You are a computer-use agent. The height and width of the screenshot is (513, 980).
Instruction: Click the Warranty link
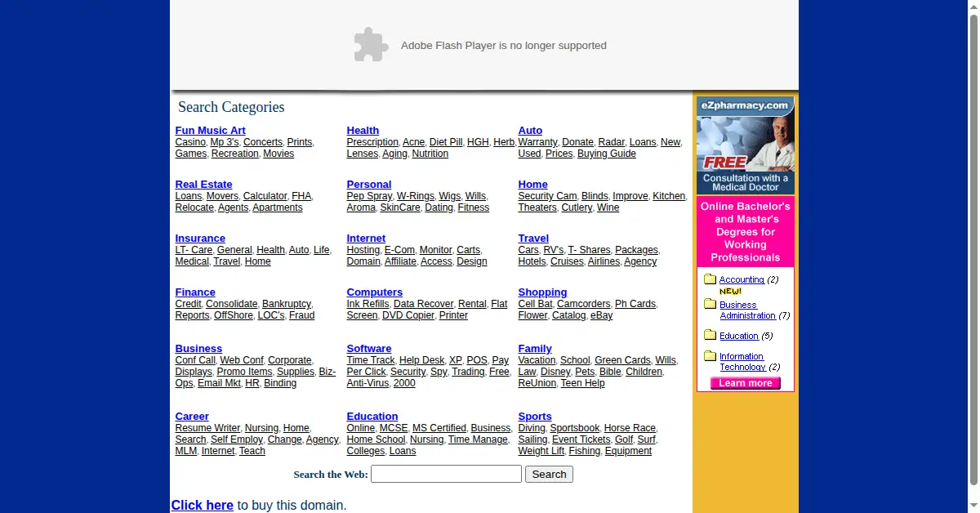point(537,142)
